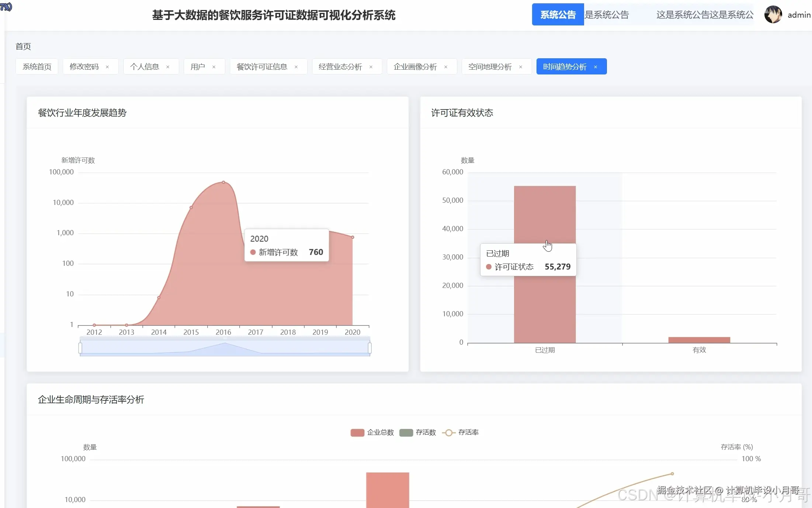812x508 pixels.
Task: Close the 个人信息 tab with its x
Action: click(x=168, y=67)
